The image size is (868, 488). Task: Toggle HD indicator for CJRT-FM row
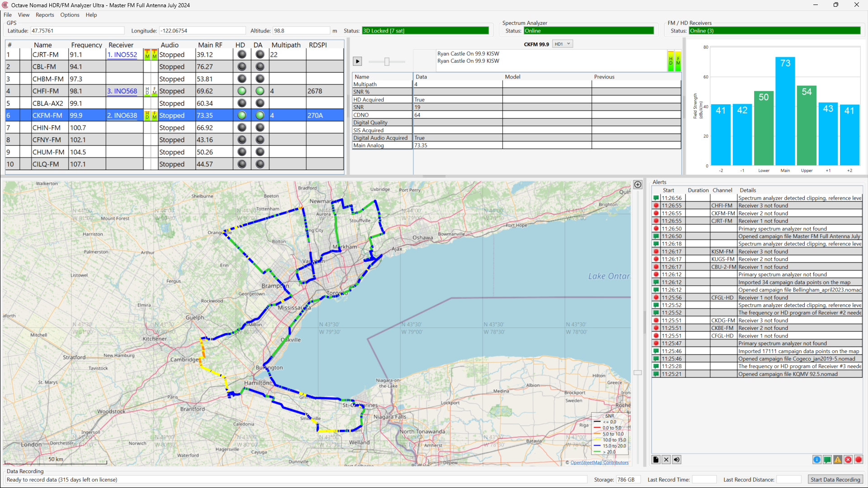click(242, 55)
